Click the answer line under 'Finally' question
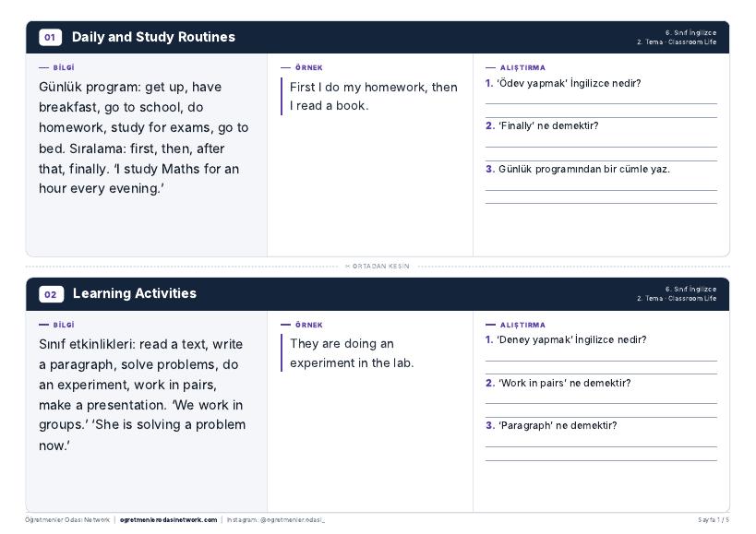The width and height of the screenshot is (756, 534). pos(601,147)
